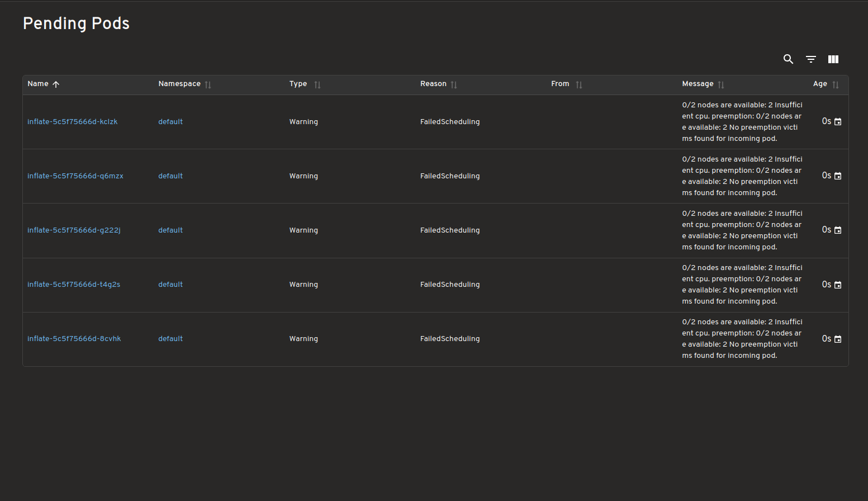Open pod inflate-5c5f75666d-8cvhk
Screen dimensions: 868x501
click(x=74, y=338)
